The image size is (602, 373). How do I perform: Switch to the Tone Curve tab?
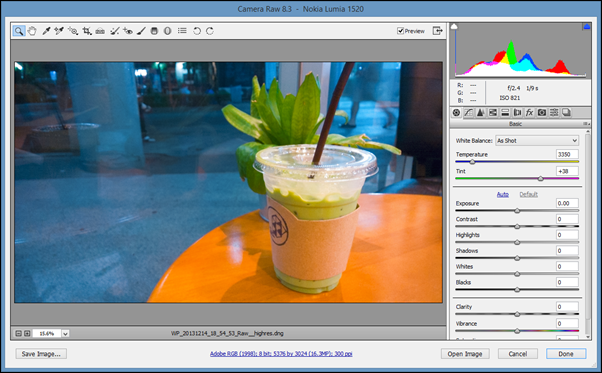pos(468,112)
